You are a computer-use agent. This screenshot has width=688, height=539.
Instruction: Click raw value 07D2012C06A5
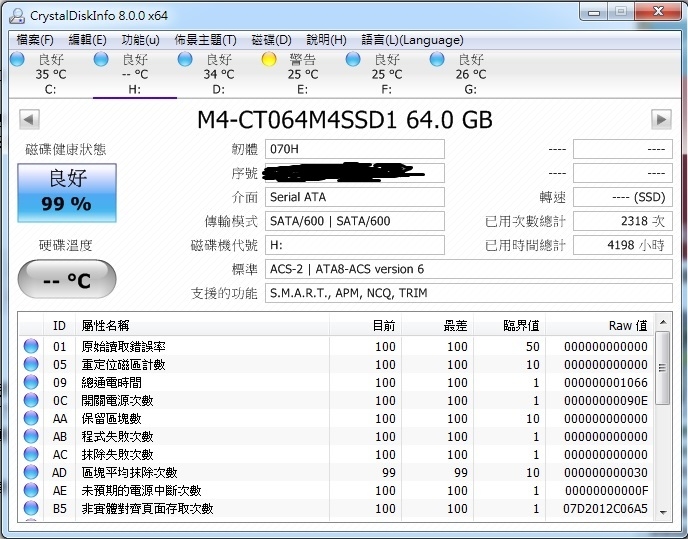[606, 508]
